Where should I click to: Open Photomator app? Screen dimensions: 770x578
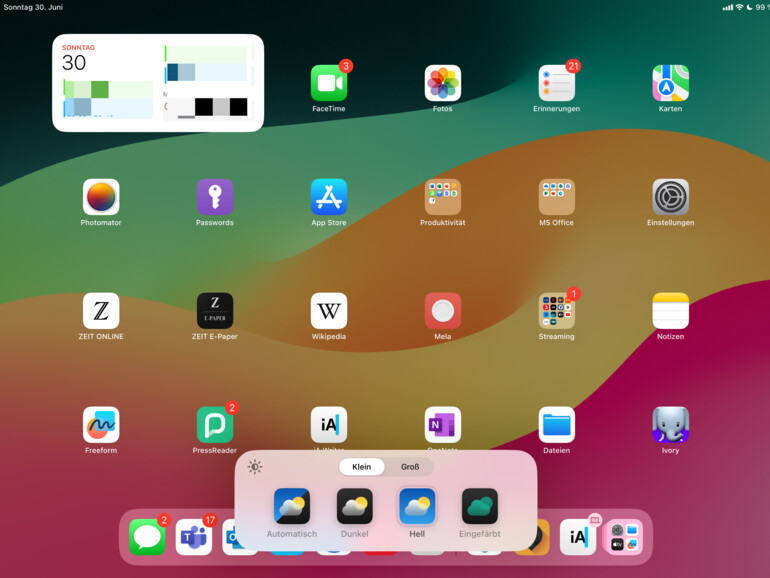click(x=101, y=197)
